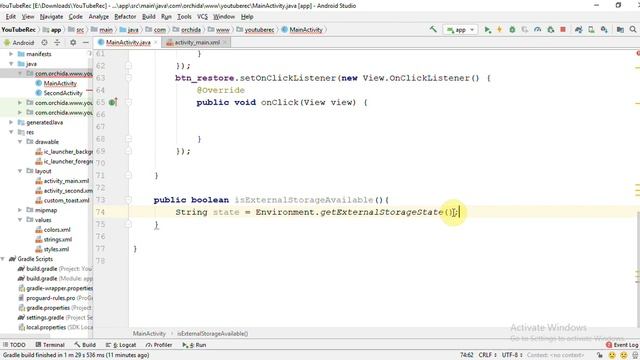The width and height of the screenshot is (640, 360).
Task: Click the MainActivity breadcrumb in navigation bar
Action: (x=305, y=29)
